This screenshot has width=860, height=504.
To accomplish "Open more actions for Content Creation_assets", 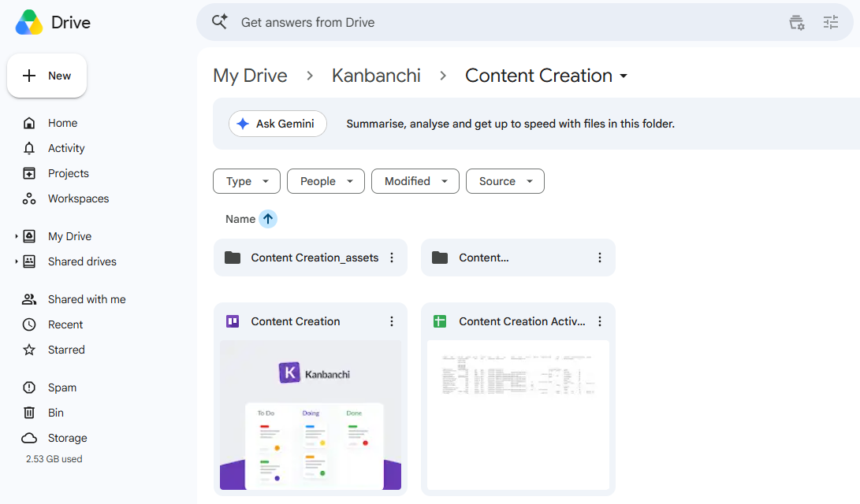I will [x=392, y=258].
